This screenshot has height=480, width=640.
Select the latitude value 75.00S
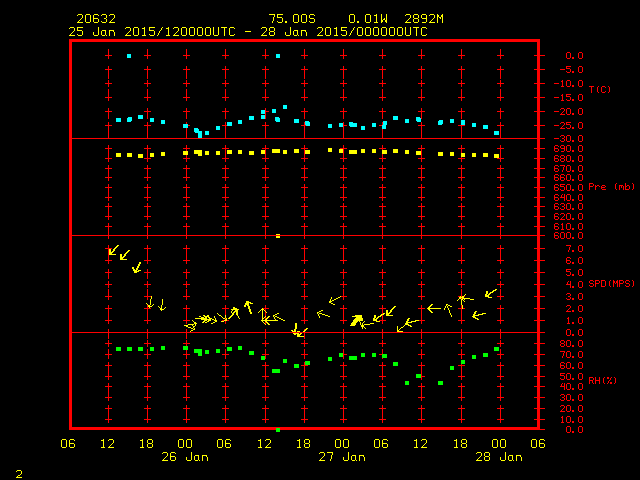coord(292,19)
